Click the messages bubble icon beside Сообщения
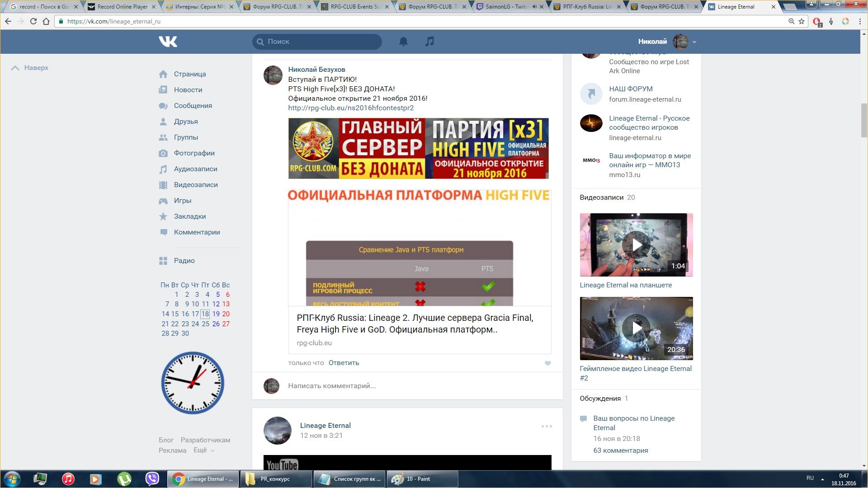Viewport: 868px width, 488px height. (163, 106)
